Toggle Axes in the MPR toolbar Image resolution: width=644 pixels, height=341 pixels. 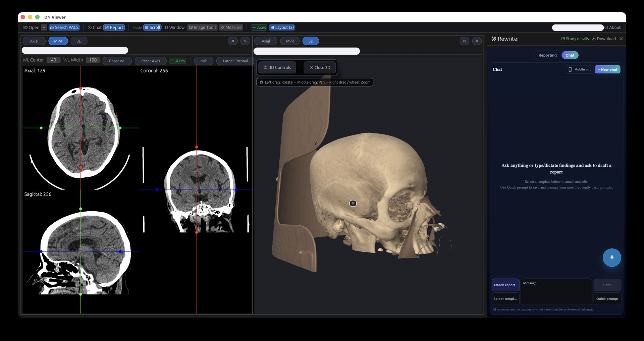[x=178, y=61]
